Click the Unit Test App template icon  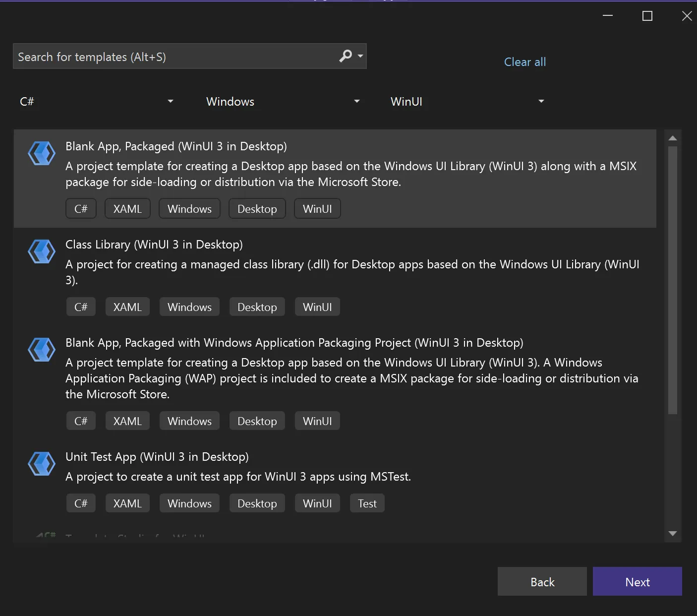pyautogui.click(x=42, y=463)
